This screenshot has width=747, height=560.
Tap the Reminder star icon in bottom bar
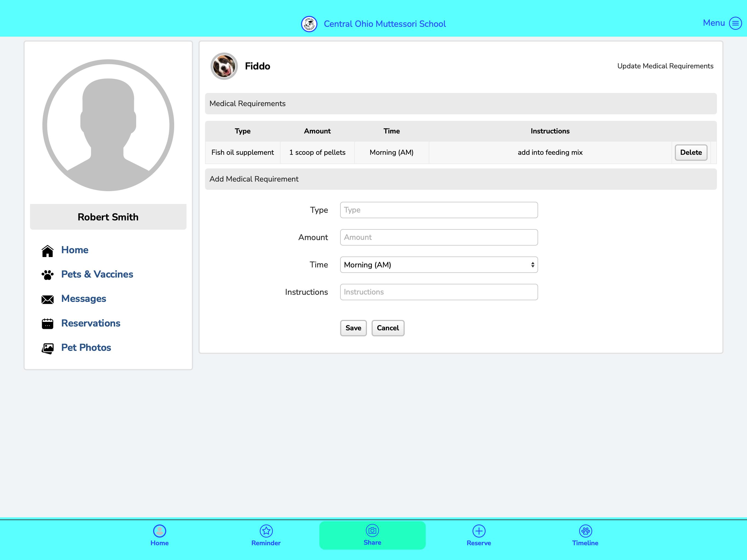tap(266, 531)
